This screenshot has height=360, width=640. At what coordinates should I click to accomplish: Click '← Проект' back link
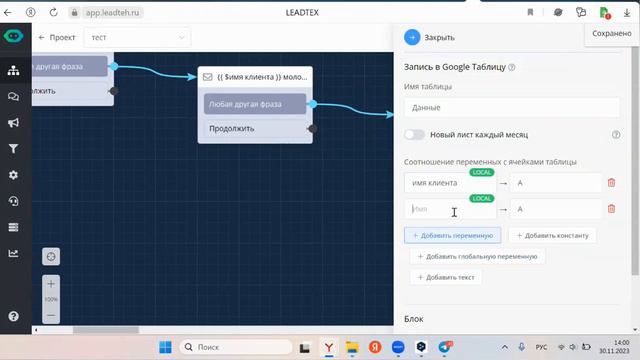(57, 38)
